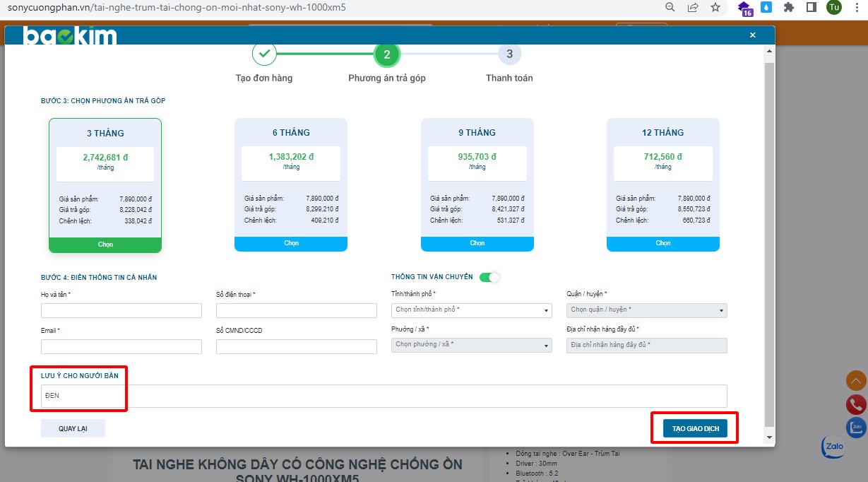Screen dimensions: 868x482
Task: Open the Phường / xã dropdown
Action: (472, 345)
